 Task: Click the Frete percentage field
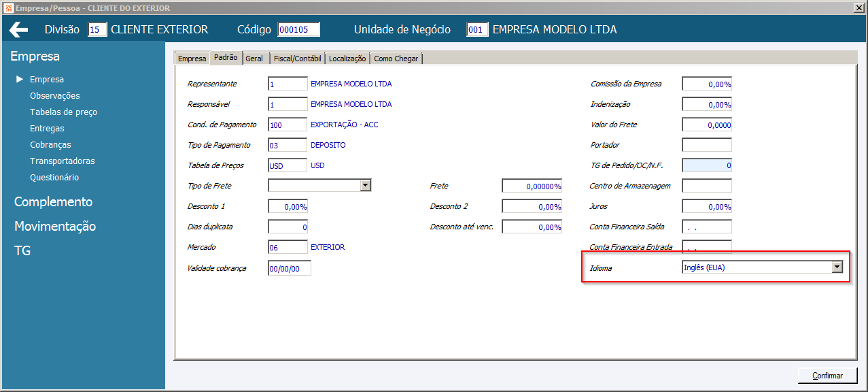click(532, 186)
